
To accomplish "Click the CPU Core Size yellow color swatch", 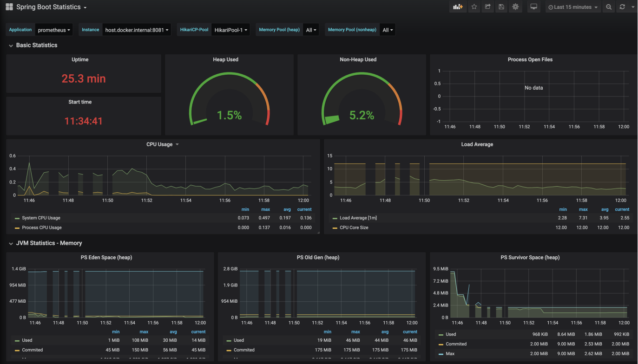I will tap(335, 228).
